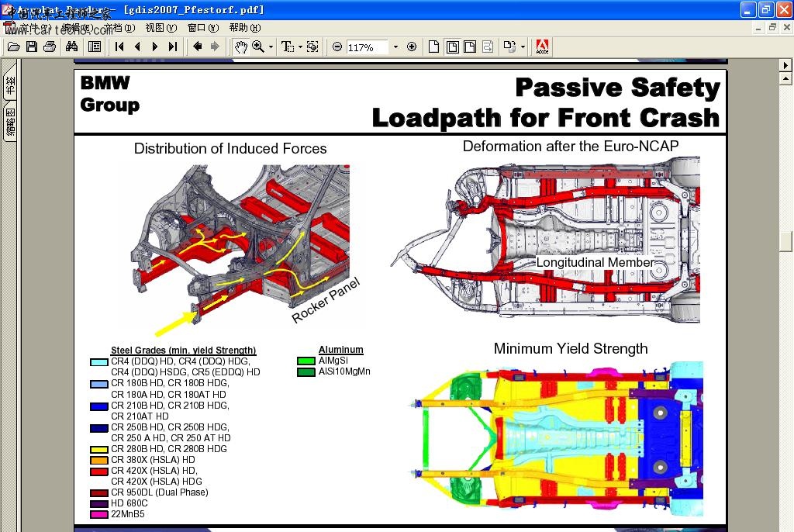Select the Text Select tool
Viewport: 794px width, 532px height.
287,47
